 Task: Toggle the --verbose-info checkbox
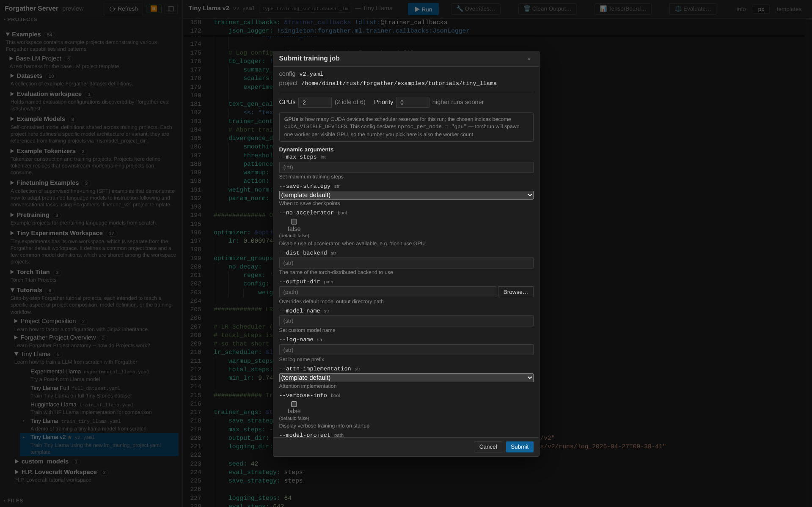coord(294,404)
